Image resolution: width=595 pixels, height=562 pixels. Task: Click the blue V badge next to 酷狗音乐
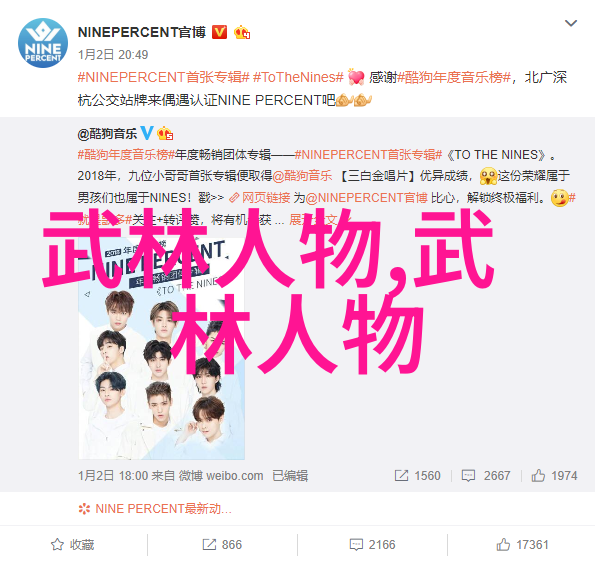[147, 133]
